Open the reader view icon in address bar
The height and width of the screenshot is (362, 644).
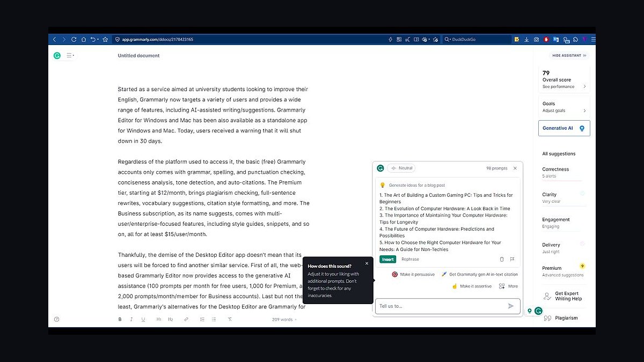click(x=416, y=39)
